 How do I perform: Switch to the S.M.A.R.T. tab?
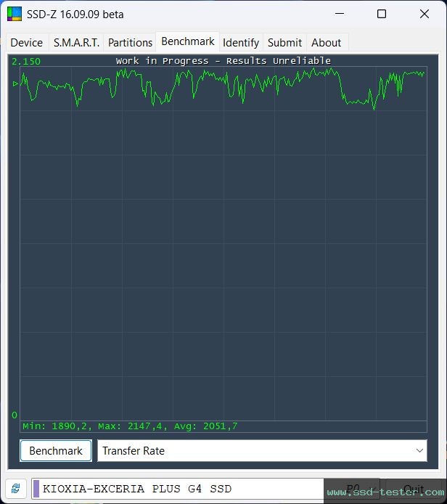[x=76, y=42]
